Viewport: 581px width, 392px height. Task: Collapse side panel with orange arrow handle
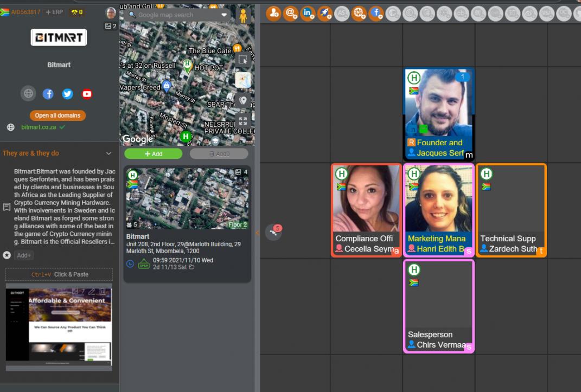click(x=257, y=233)
